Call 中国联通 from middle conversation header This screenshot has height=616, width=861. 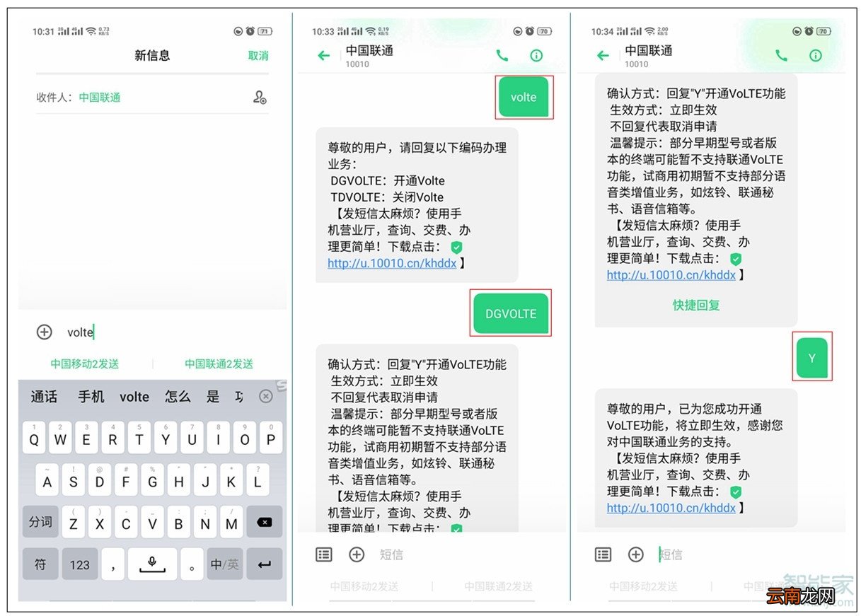coord(502,55)
